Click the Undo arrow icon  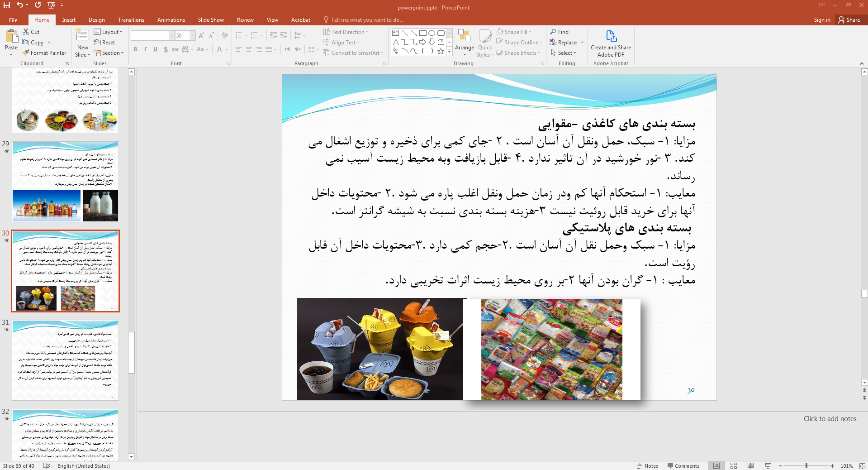click(20, 5)
